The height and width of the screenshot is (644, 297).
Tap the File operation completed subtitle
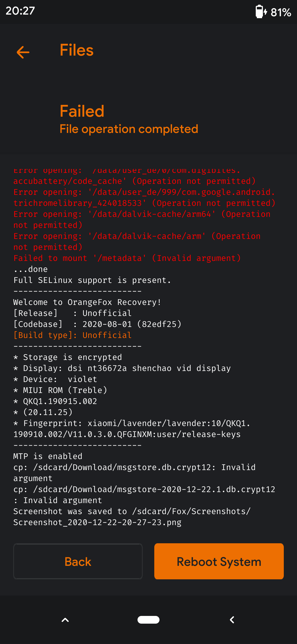point(129,129)
